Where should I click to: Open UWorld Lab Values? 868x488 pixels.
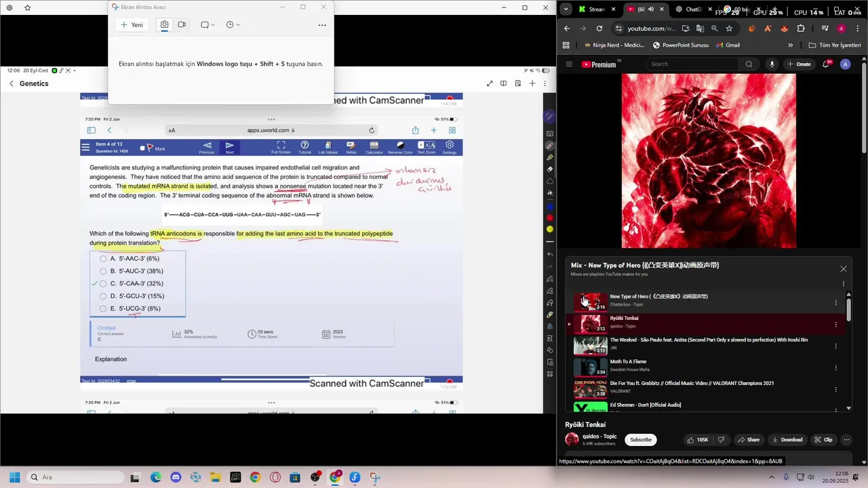pos(328,147)
